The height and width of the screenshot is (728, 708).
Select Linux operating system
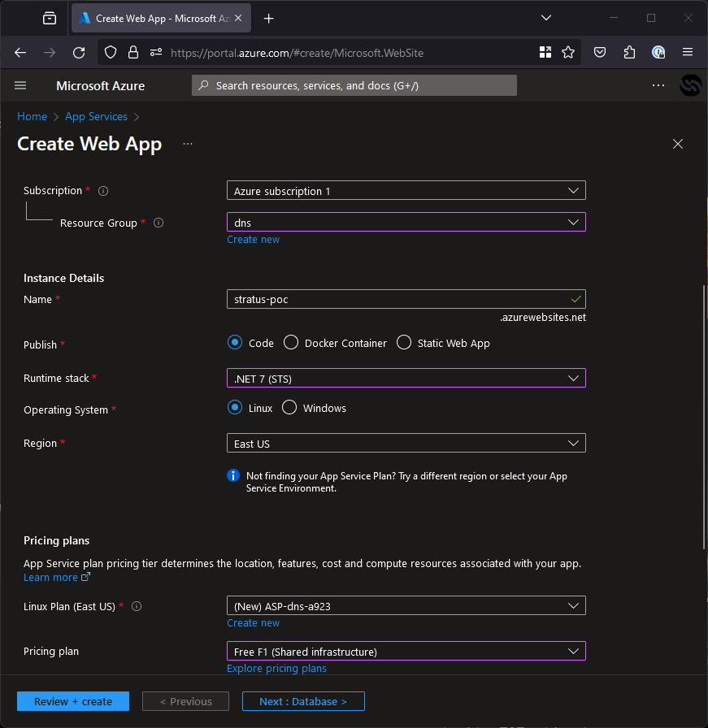[235, 408]
